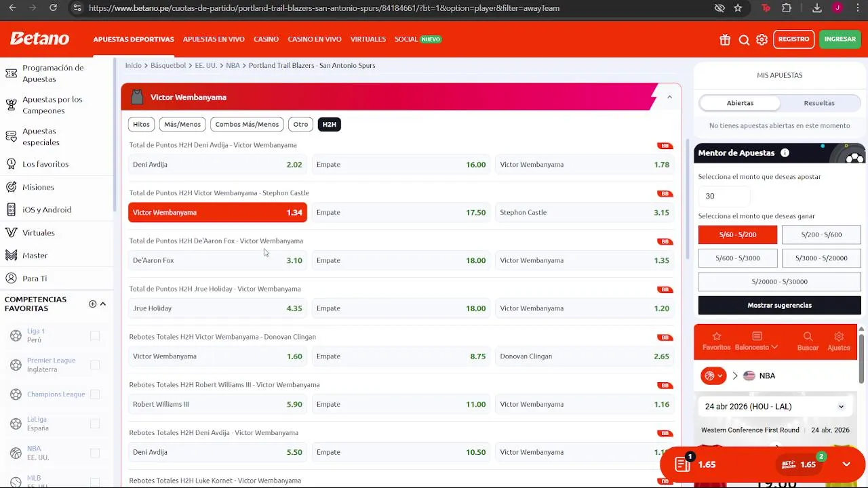Select the S/3000 - S/20000 win range

tap(821, 258)
